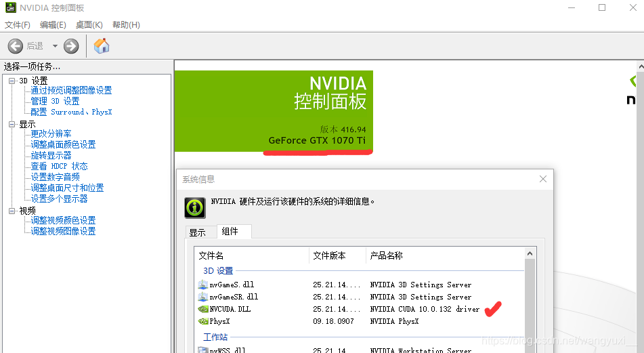Click the green info icon in 系统信息 dialog
644x353 pixels.
coord(195,207)
